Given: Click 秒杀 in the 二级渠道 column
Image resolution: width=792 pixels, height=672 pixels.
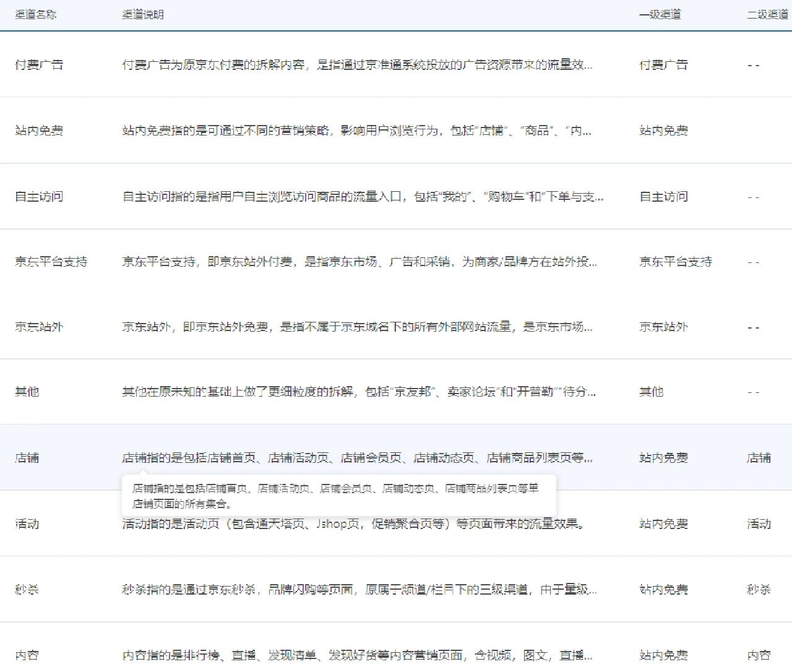Looking at the screenshot, I should pos(759,590).
